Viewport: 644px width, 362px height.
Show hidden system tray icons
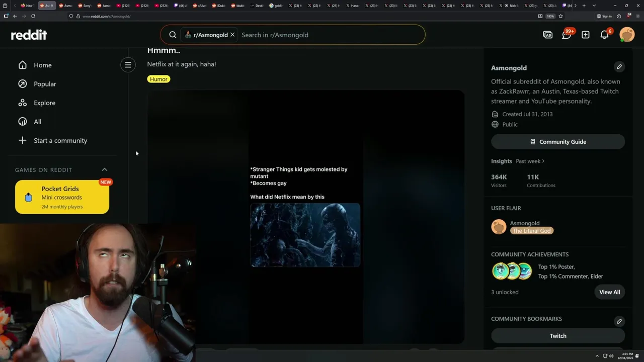click(x=597, y=356)
